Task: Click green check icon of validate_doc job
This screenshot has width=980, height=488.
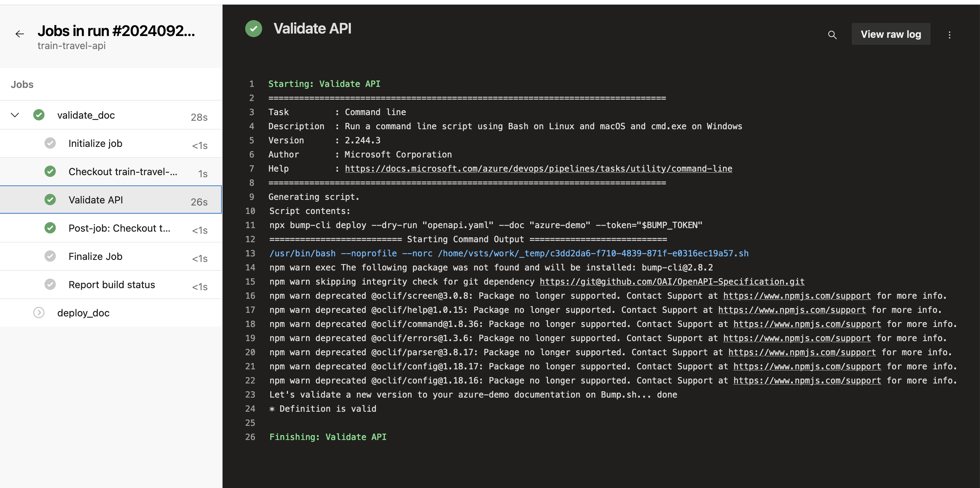Action: 39,115
